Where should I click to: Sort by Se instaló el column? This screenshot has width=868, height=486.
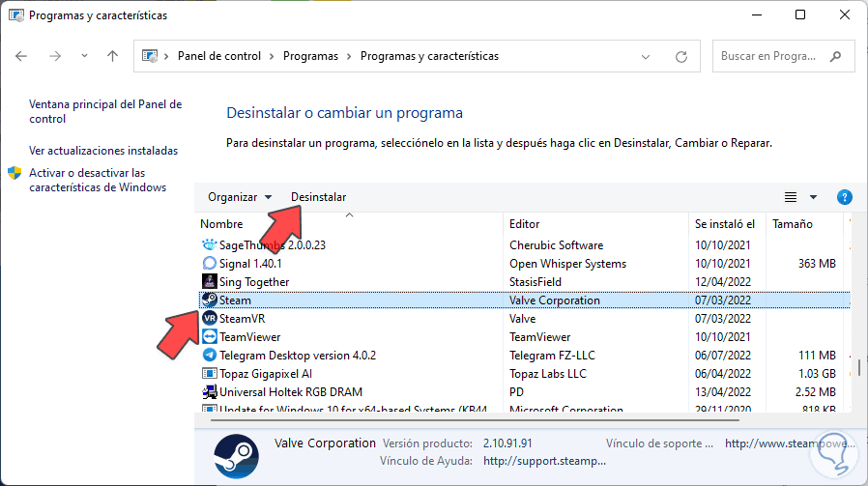725,224
